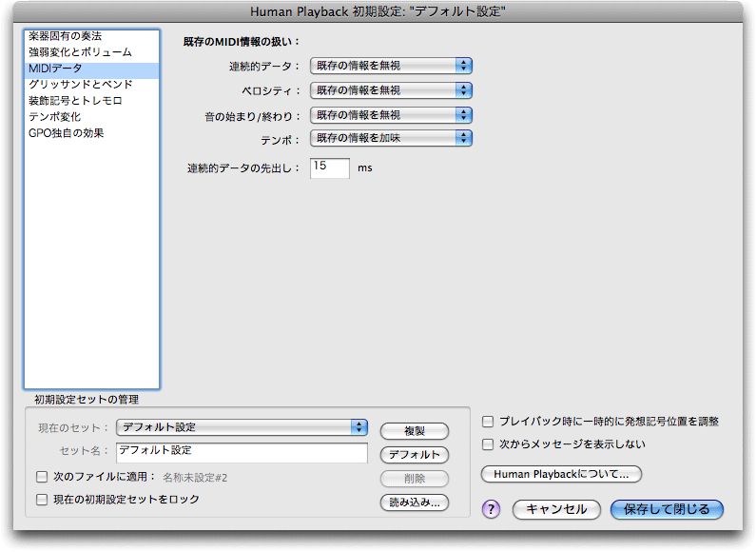The width and height of the screenshot is (756, 552).
Task: Click the 読み込み... button
Action: click(x=415, y=503)
